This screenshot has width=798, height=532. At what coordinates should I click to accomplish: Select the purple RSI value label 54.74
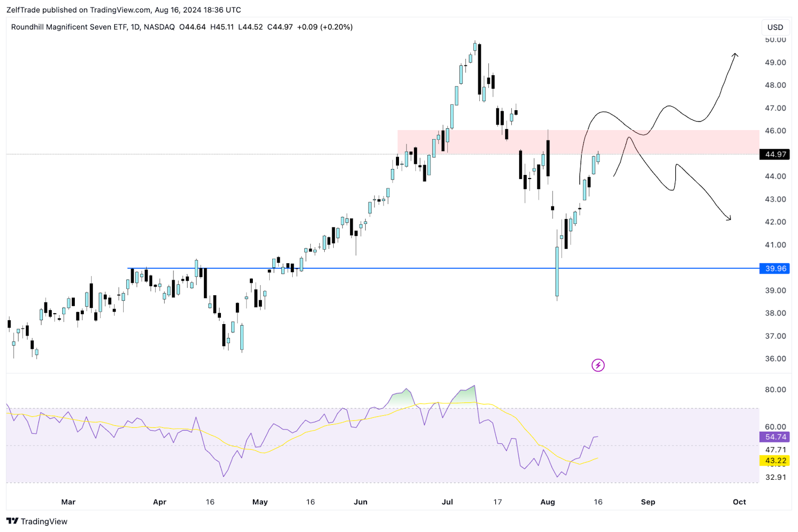(x=775, y=437)
